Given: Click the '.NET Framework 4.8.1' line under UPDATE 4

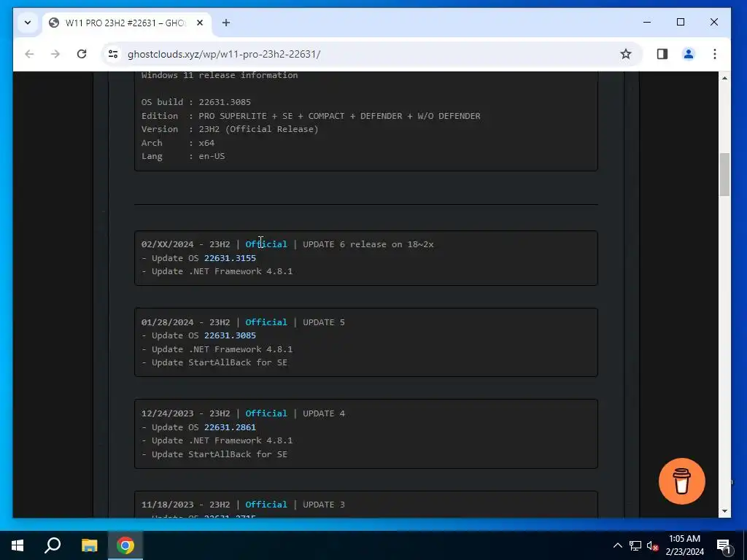Looking at the screenshot, I should tap(217, 440).
